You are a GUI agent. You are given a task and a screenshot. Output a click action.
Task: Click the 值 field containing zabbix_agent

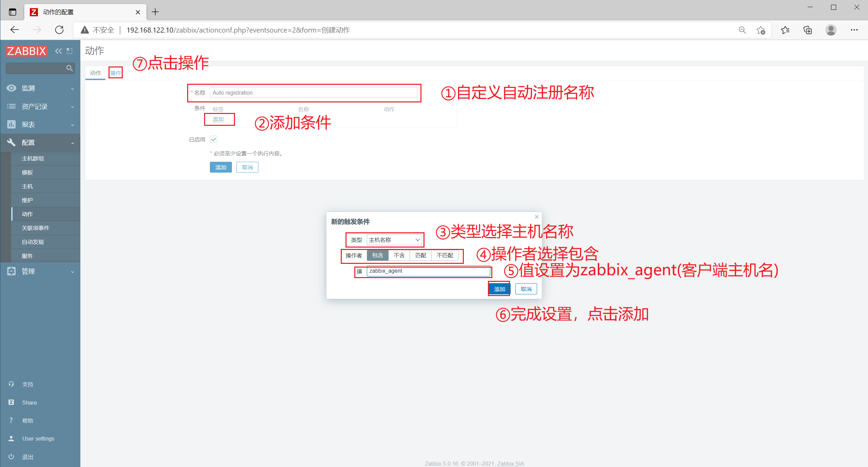pyautogui.click(x=429, y=271)
